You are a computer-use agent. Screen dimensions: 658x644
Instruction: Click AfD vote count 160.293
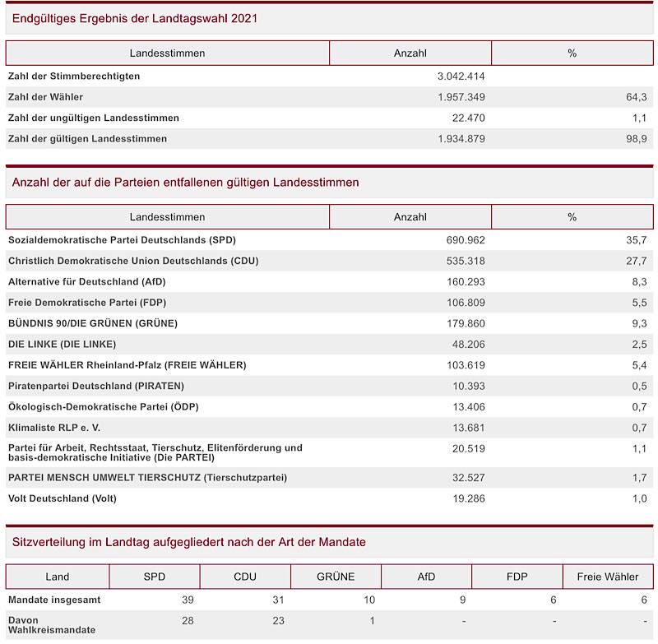pyautogui.click(x=466, y=282)
